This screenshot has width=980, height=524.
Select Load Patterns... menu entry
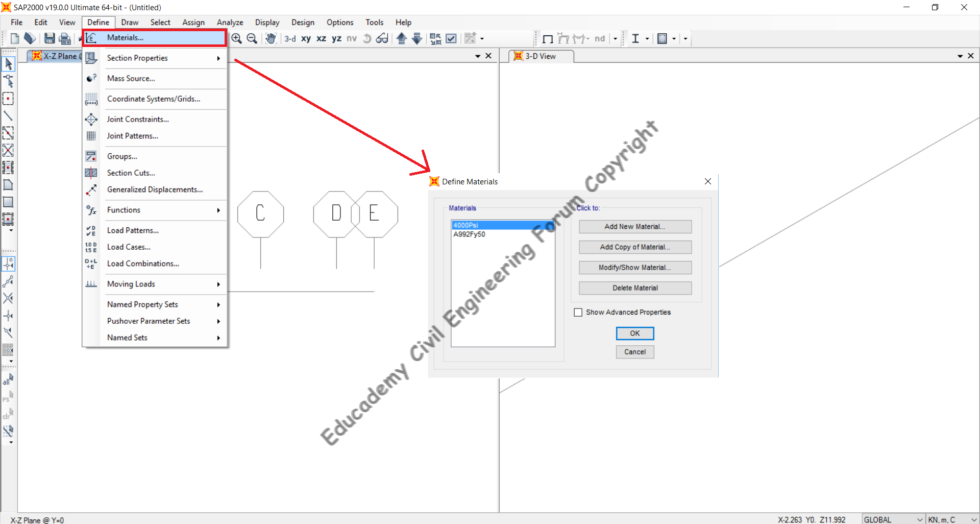click(x=156, y=230)
